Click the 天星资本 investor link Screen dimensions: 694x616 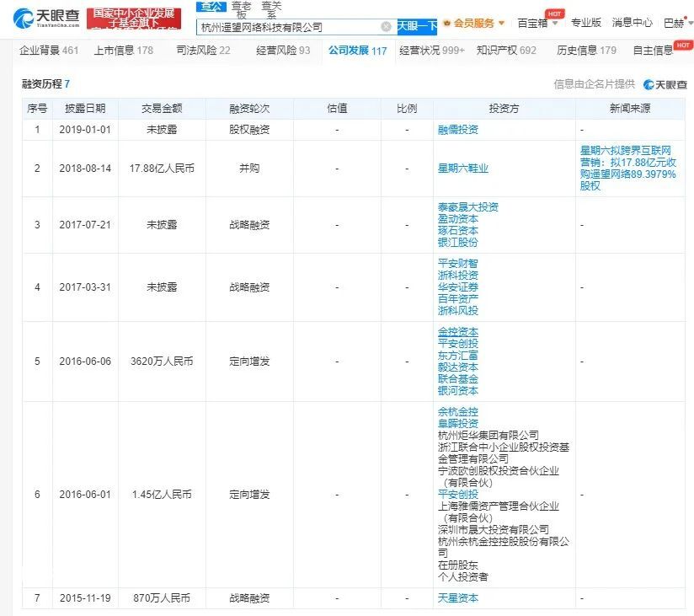coord(457,598)
